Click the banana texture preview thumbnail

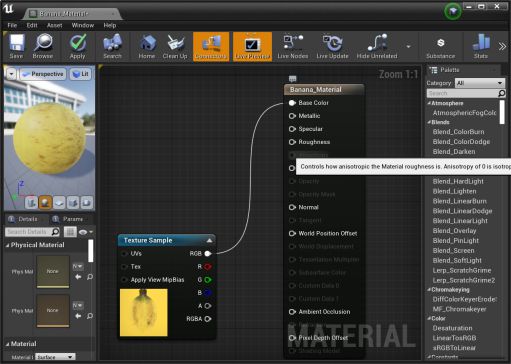point(144,313)
